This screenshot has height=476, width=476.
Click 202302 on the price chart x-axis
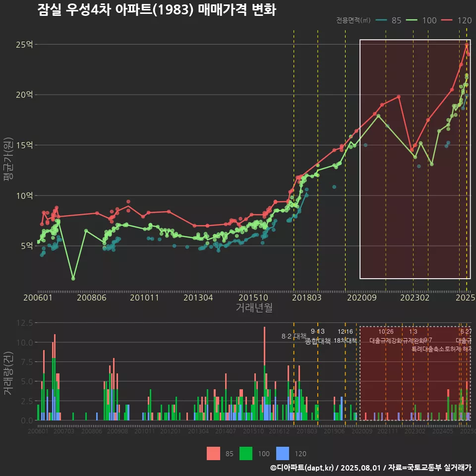415,297
